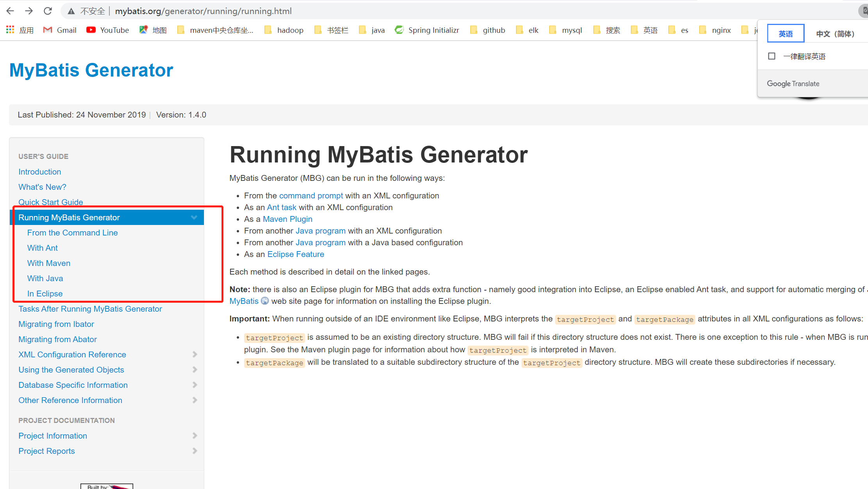Check the always translate English checkbox
Viewport: 868px width, 489px height.
[772, 56]
